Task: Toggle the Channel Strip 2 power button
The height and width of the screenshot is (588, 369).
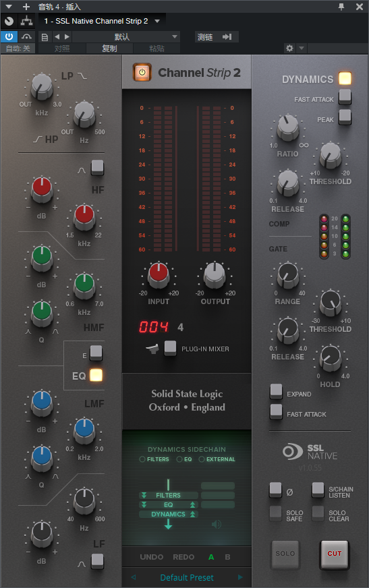Action: pyautogui.click(x=142, y=72)
